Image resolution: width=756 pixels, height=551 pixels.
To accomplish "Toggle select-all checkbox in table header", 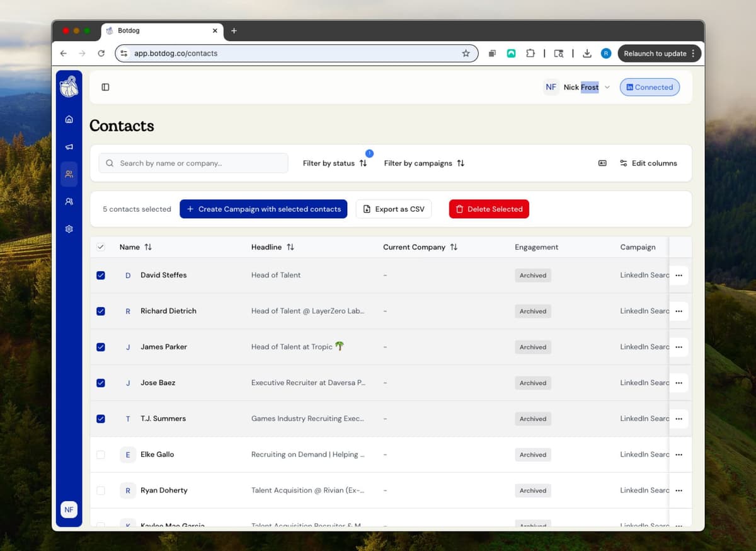I will click(101, 247).
